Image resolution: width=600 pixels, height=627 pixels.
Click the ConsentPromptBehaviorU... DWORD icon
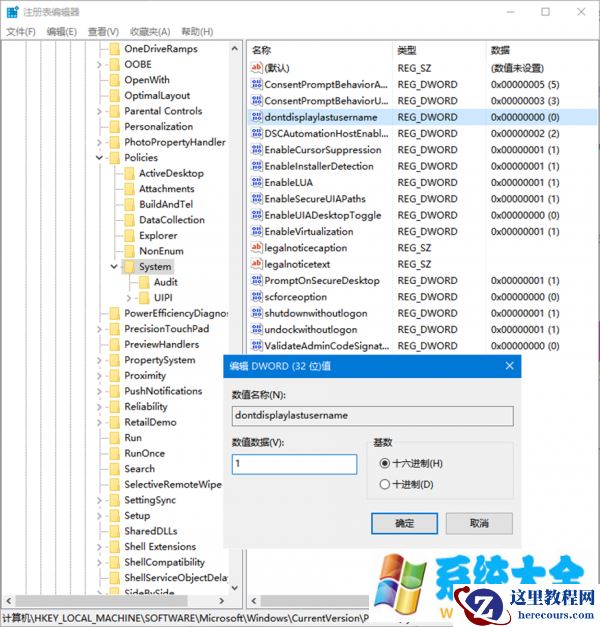[256, 100]
